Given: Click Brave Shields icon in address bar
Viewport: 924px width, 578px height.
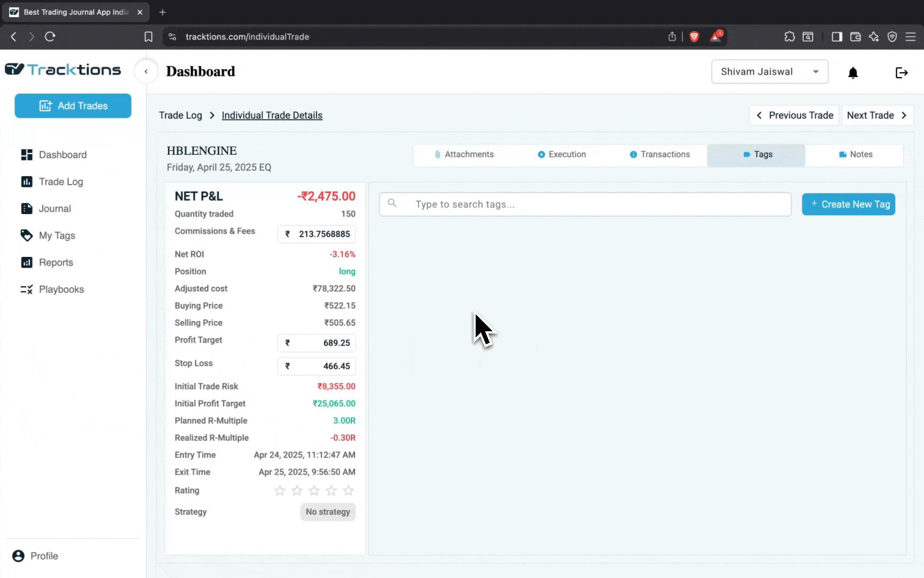Looking at the screenshot, I should 694,37.
